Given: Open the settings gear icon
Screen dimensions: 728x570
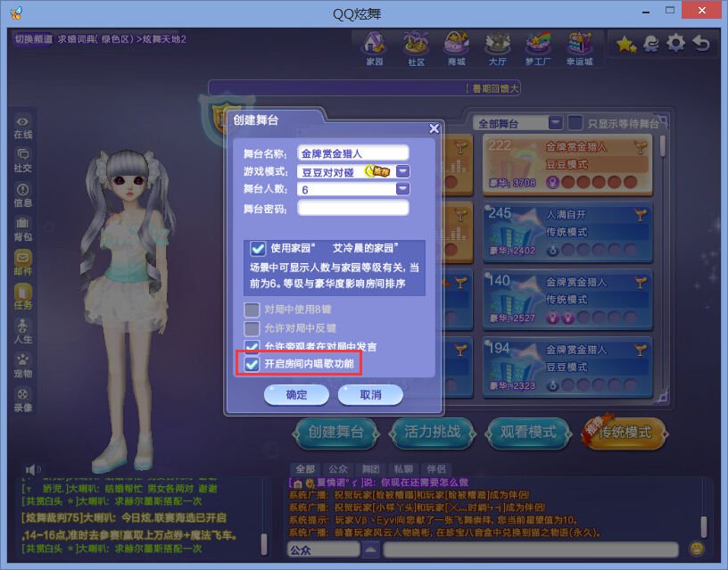Looking at the screenshot, I should coord(675,43).
